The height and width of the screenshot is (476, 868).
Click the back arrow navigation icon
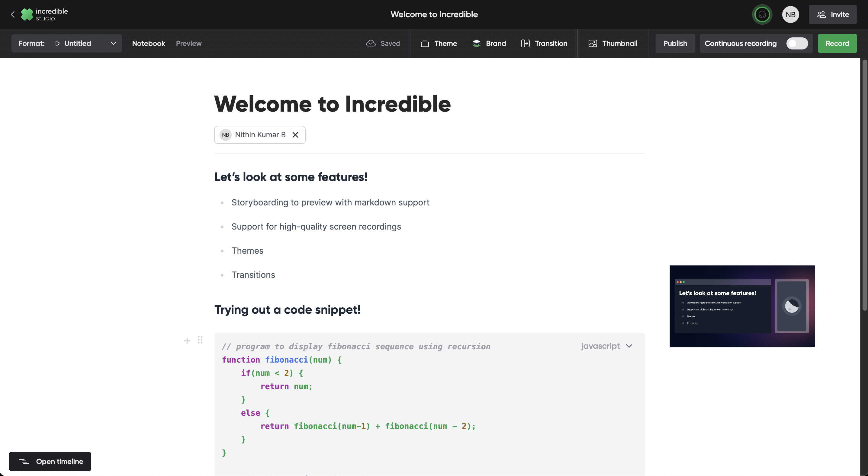[x=12, y=14]
